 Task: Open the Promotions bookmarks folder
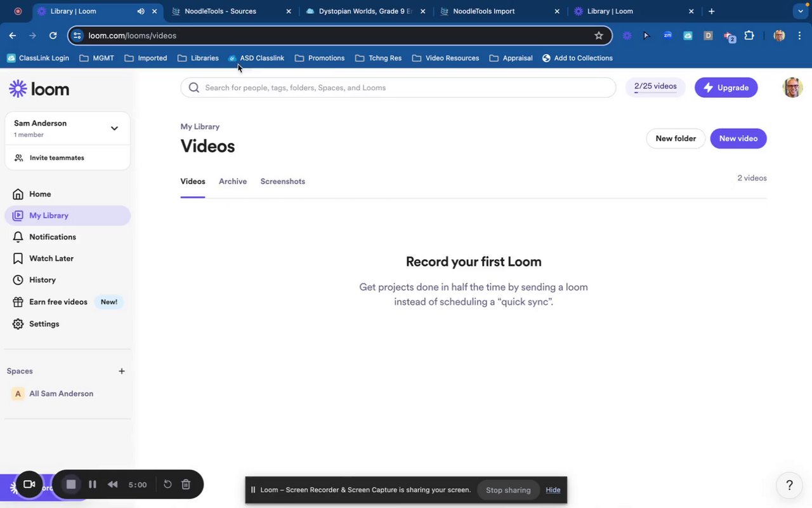pyautogui.click(x=320, y=58)
